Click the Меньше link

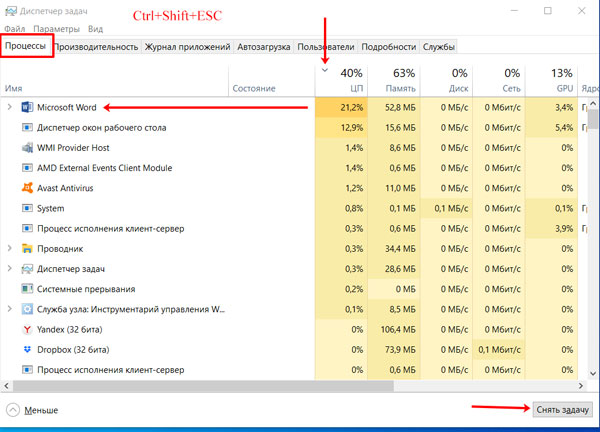coord(41,411)
